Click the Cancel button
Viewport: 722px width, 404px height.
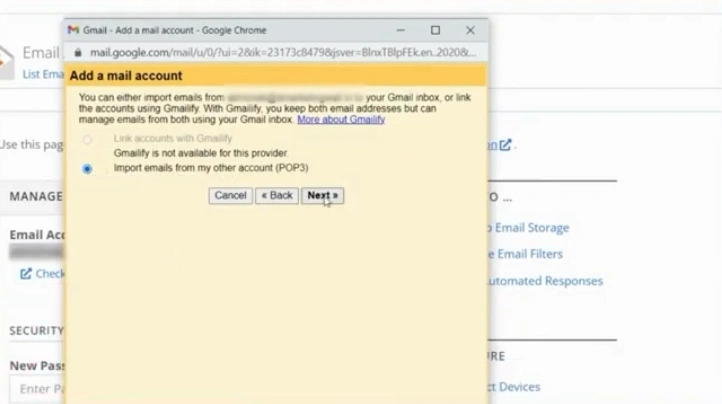pyautogui.click(x=230, y=195)
